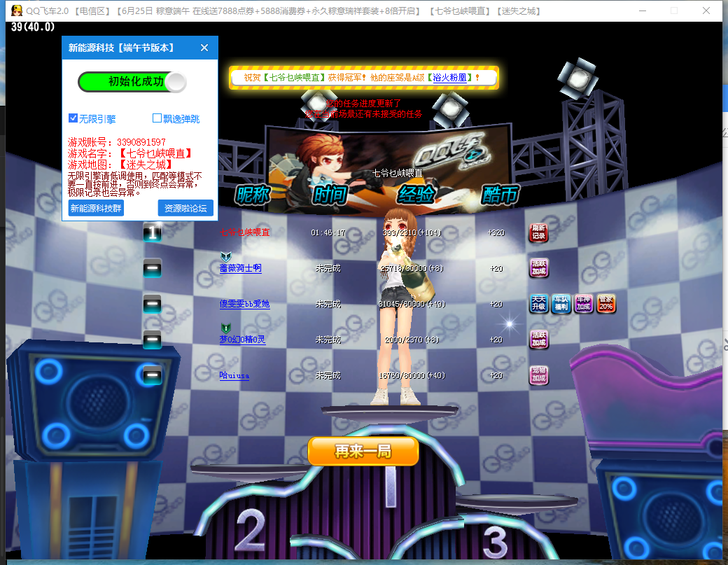The width and height of the screenshot is (728, 565).
Task: Click the 管家20% badge icon
Action: [x=605, y=304]
